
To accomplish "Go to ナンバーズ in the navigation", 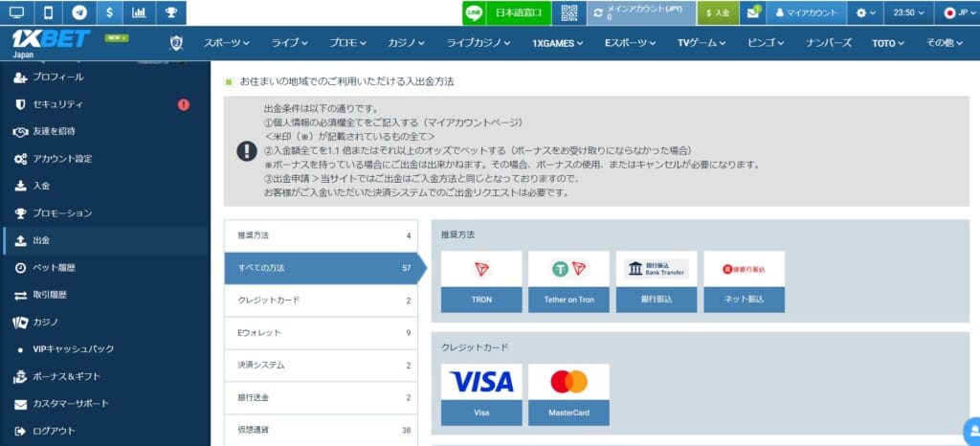I will click(x=829, y=43).
